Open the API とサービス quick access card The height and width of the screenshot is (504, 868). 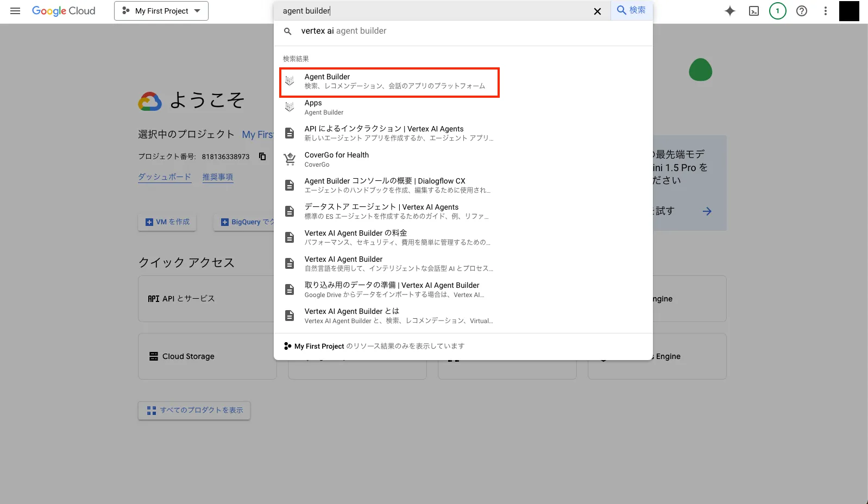coord(206,299)
